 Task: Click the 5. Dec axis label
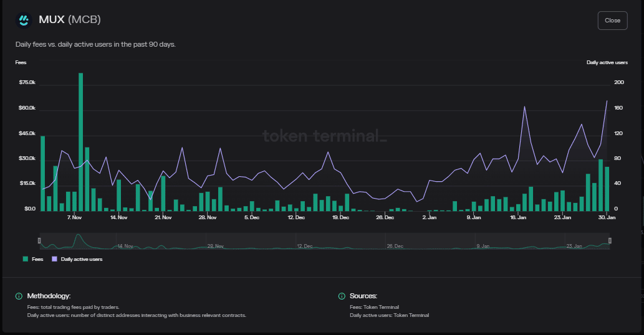(252, 217)
